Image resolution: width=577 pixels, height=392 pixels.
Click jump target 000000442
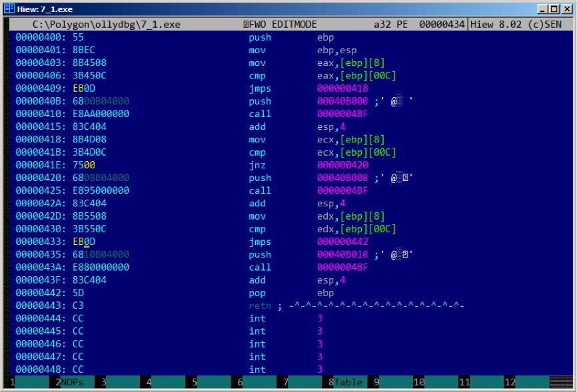[342, 242]
